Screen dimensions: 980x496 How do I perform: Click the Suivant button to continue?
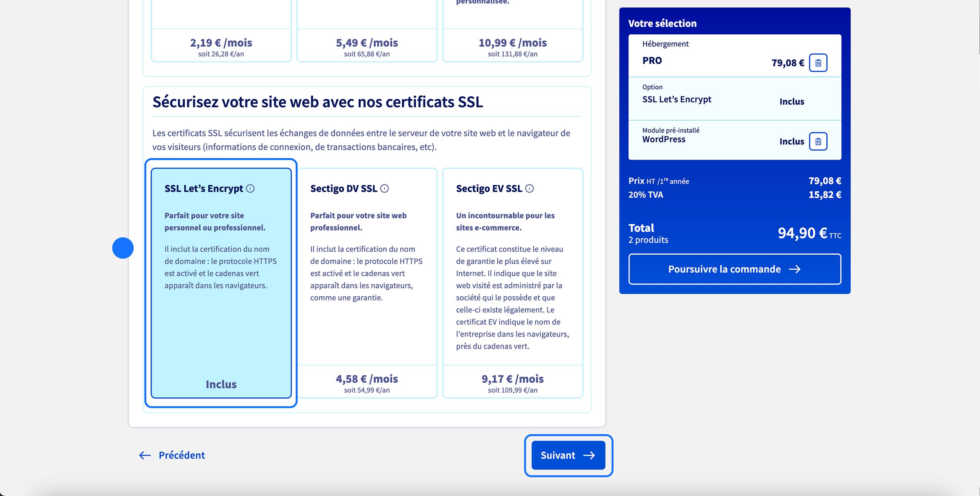568,455
